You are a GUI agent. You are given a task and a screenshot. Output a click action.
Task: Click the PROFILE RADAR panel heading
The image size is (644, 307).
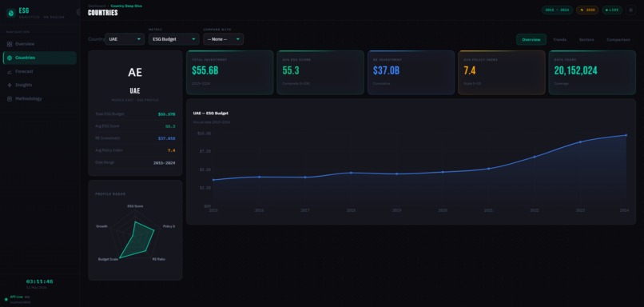[110, 194]
